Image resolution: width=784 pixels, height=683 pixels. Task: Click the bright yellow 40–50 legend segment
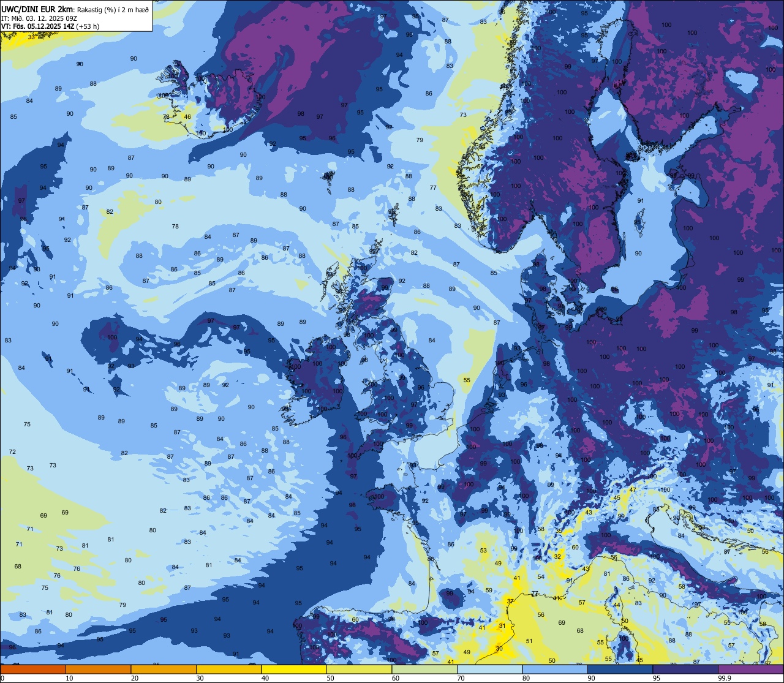pyautogui.click(x=294, y=669)
